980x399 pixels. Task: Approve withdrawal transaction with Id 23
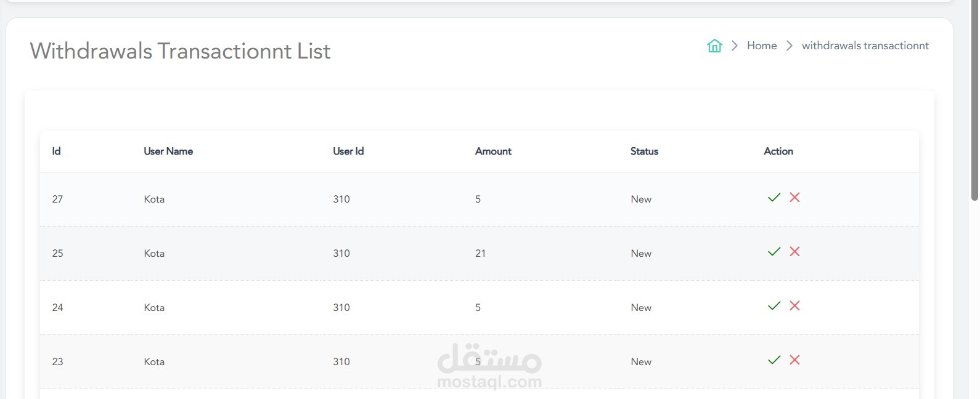tap(774, 360)
